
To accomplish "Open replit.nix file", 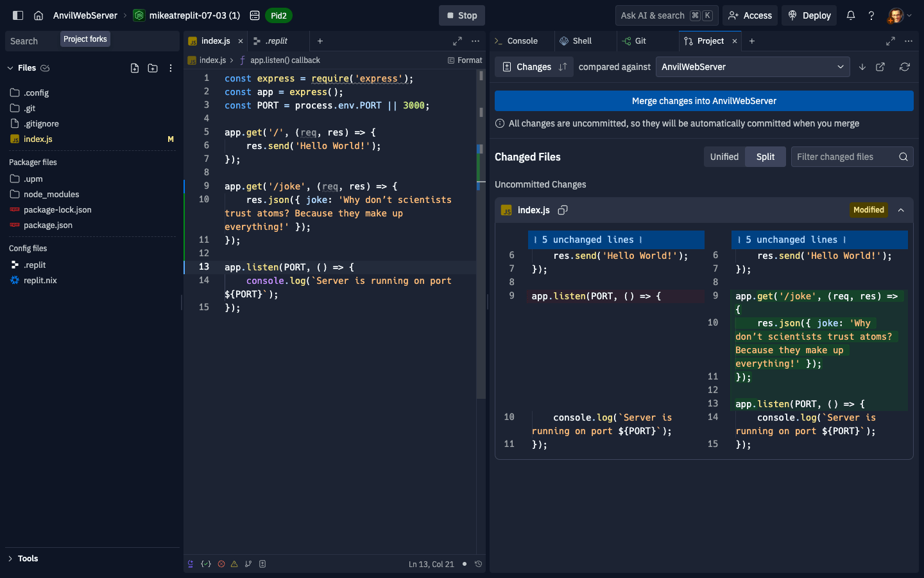I will point(92,280).
